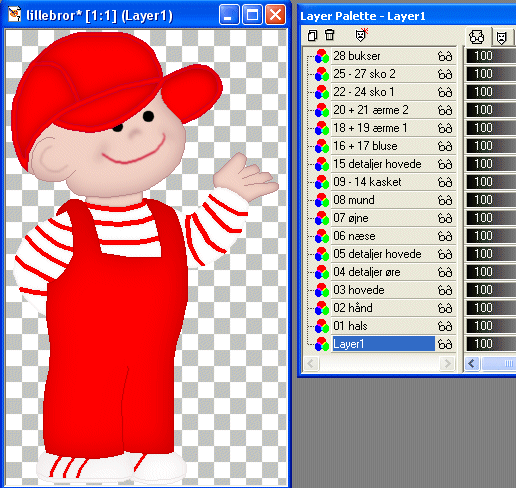Click raster layer icon of 28 bukser
The image size is (516, 488).
click(322, 56)
